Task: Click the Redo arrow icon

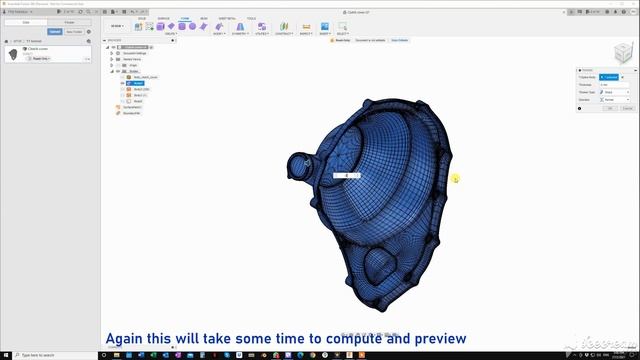Action: 143,12
